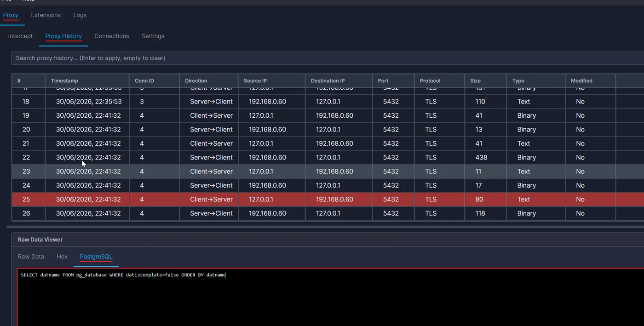644x326 pixels.
Task: Click the proxy history search field
Action: click(x=328, y=58)
